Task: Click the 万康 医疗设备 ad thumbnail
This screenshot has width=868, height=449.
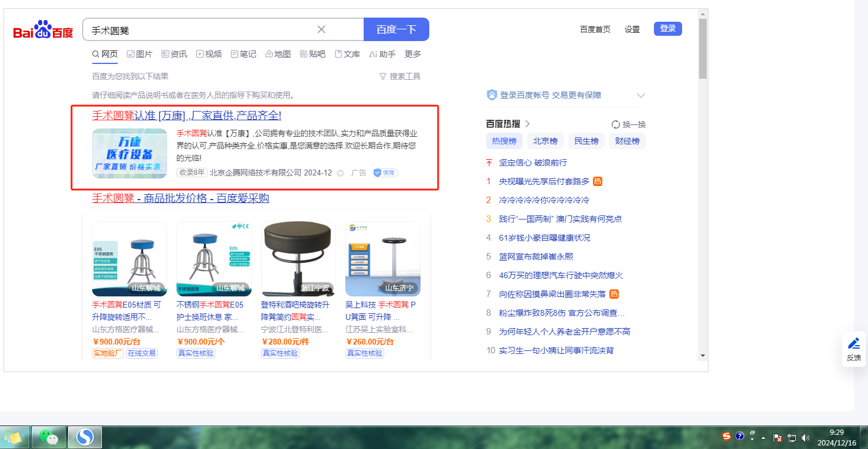Action: pos(130,153)
